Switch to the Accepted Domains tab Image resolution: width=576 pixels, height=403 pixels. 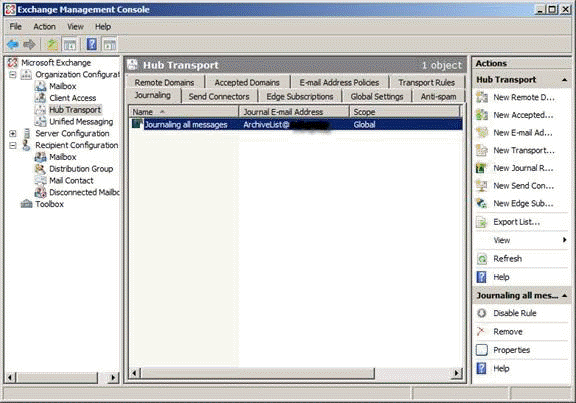(247, 82)
